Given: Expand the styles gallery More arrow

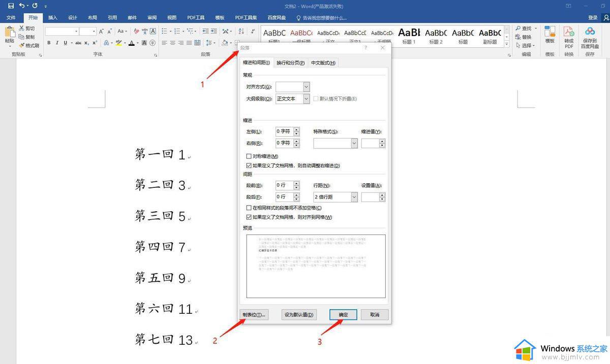Looking at the screenshot, I should click(507, 45).
